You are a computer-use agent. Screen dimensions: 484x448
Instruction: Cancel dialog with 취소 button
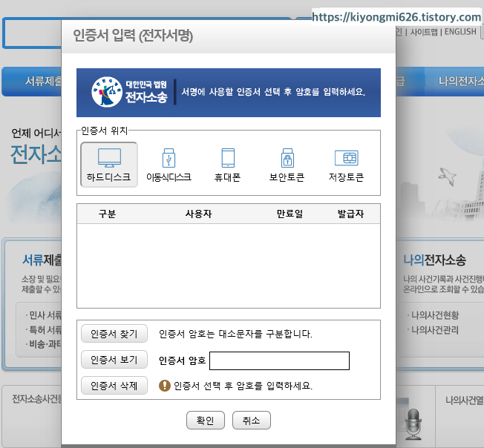click(x=252, y=421)
